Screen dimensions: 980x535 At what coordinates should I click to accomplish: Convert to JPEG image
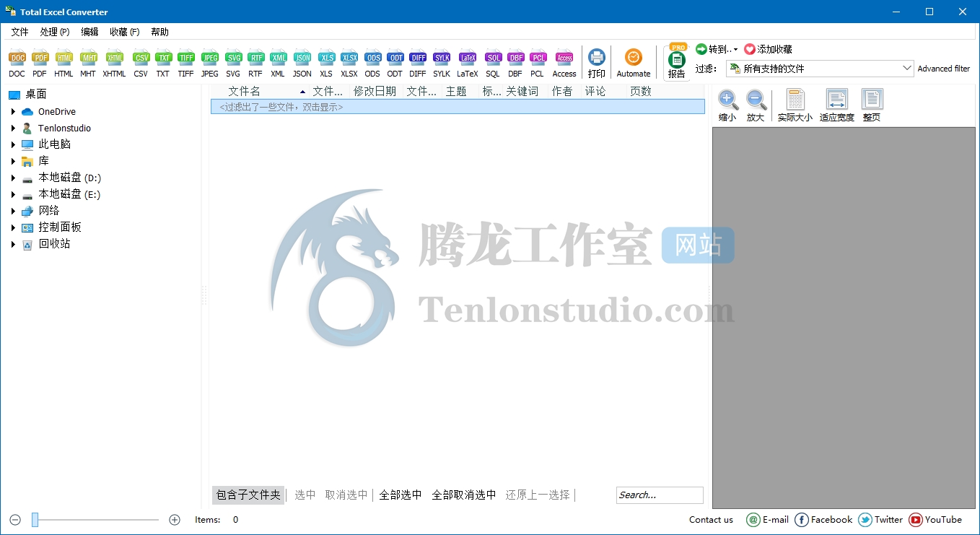[210, 64]
